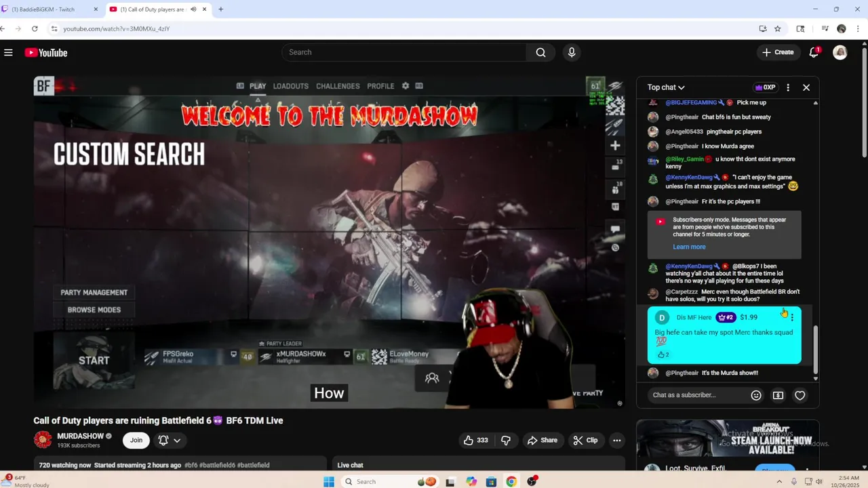Start voice search with the microphone
Image resolution: width=868 pixels, height=488 pixels.
(572, 52)
